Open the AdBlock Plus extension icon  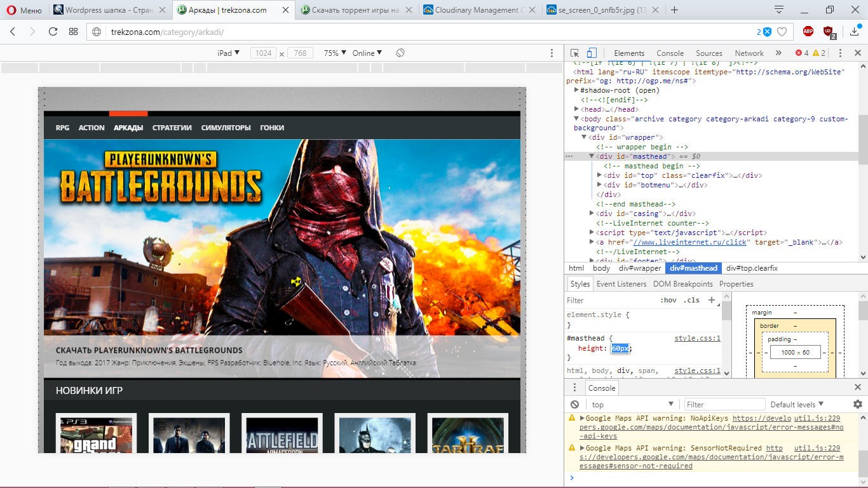click(x=808, y=32)
